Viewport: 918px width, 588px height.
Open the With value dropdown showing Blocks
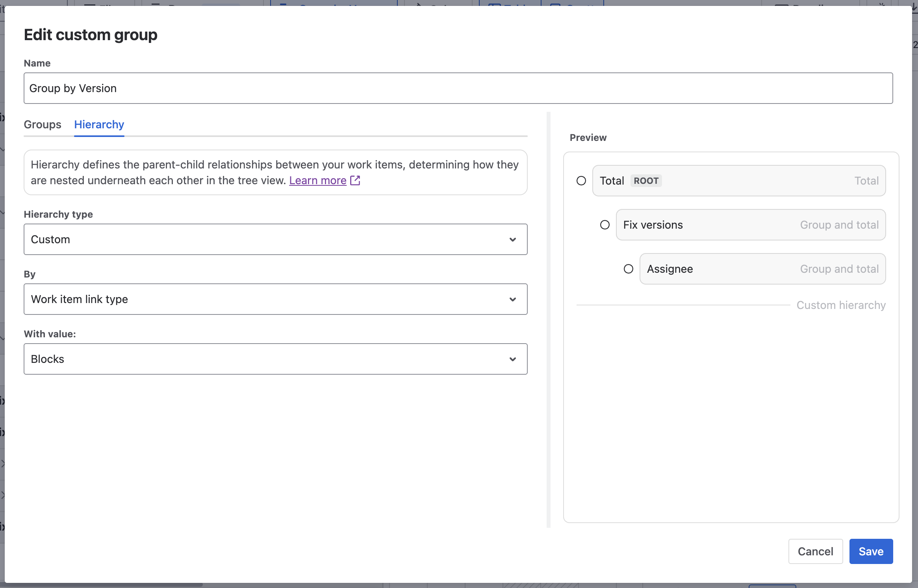point(275,359)
